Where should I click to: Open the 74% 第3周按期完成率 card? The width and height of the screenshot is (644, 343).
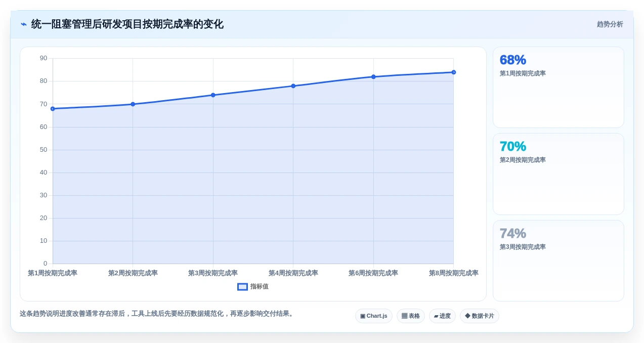point(559,261)
